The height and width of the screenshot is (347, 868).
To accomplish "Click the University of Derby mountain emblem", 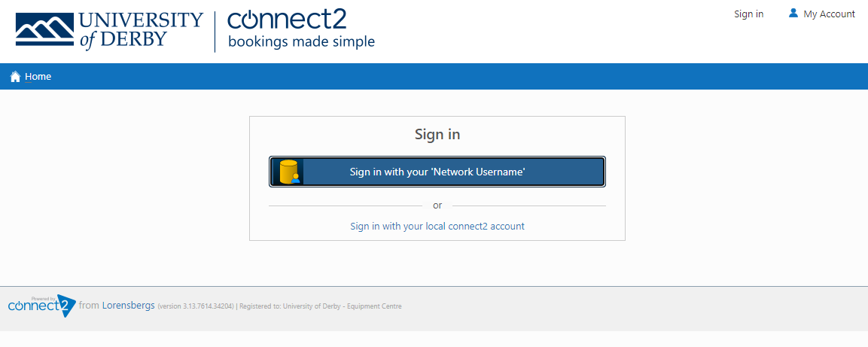I will [x=44, y=29].
